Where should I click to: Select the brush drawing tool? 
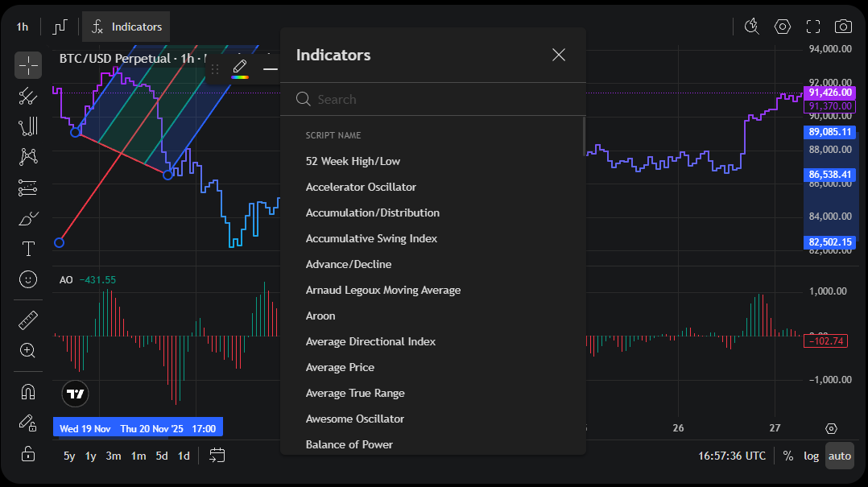click(28, 218)
